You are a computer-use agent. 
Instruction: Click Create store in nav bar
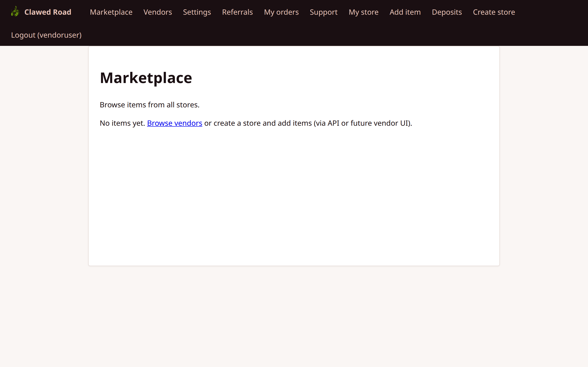pos(494,12)
